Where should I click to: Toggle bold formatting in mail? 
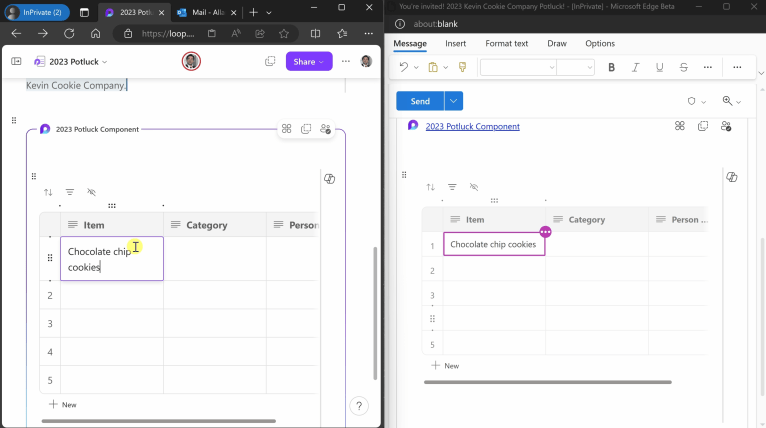611,67
